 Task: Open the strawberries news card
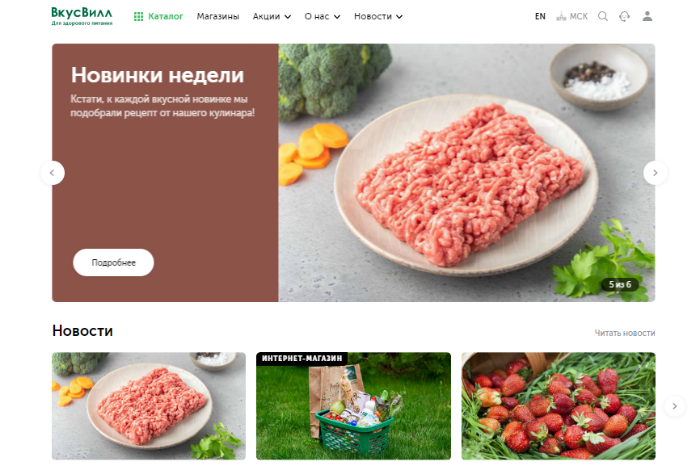tap(558, 406)
